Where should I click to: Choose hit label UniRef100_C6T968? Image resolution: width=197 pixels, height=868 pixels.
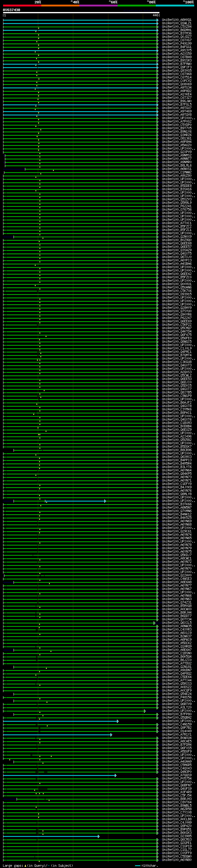(x=176, y=74)
